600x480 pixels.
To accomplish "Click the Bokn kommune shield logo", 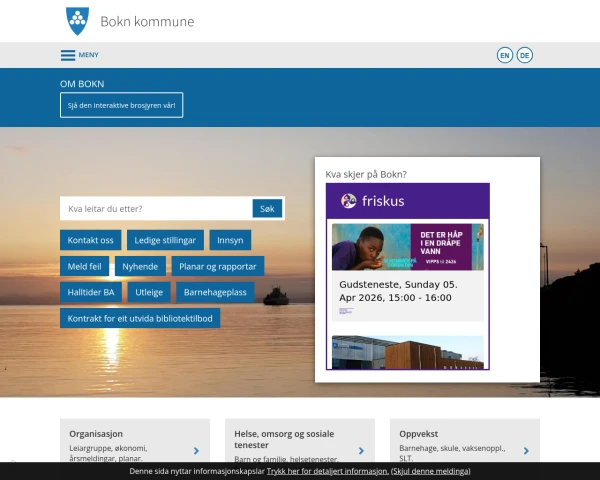I will (77, 21).
